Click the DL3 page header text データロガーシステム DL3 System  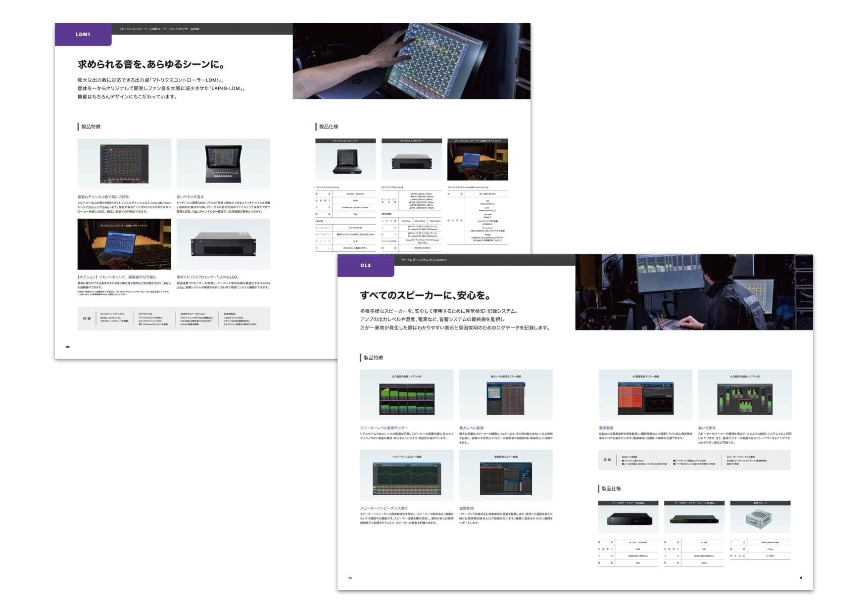click(x=424, y=260)
